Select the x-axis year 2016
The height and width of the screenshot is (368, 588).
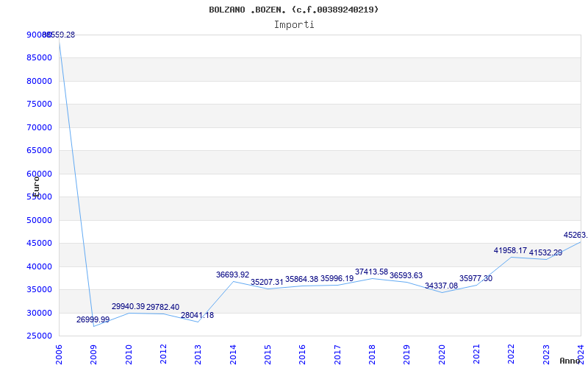click(x=303, y=355)
